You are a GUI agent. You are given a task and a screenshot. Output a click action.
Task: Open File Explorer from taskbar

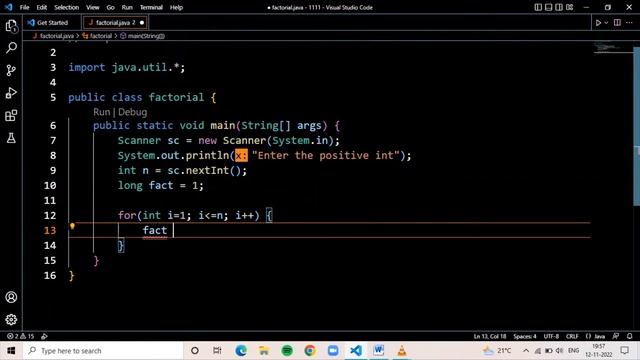click(x=264, y=351)
